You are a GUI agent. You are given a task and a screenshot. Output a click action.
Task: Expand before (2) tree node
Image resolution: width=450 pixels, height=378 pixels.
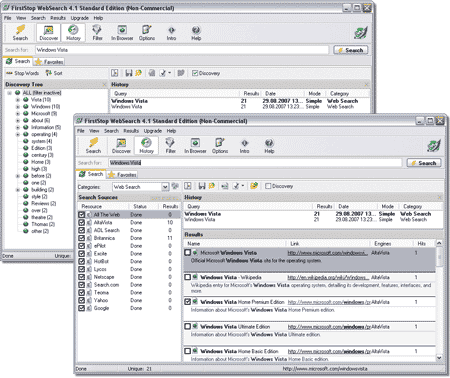pos(18,176)
